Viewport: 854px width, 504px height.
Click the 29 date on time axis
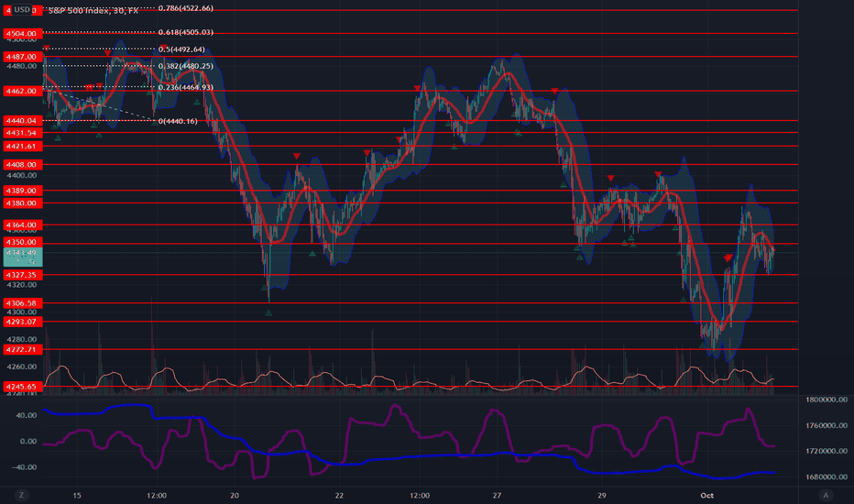pos(601,495)
